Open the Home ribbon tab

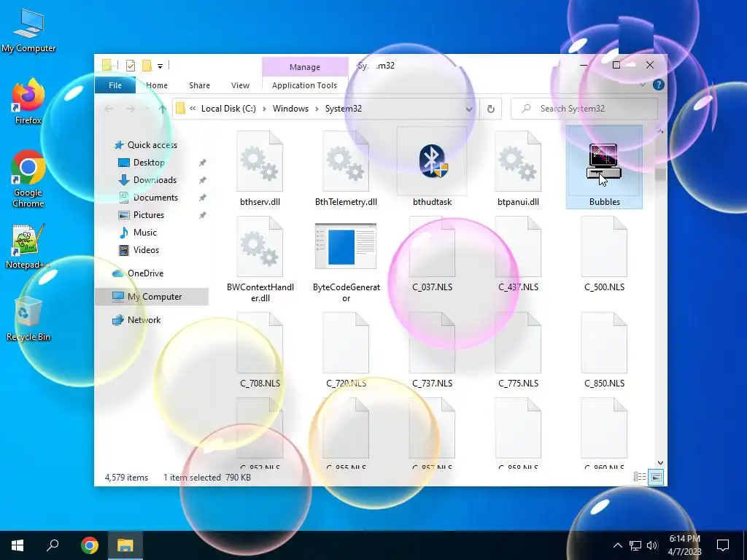click(157, 85)
